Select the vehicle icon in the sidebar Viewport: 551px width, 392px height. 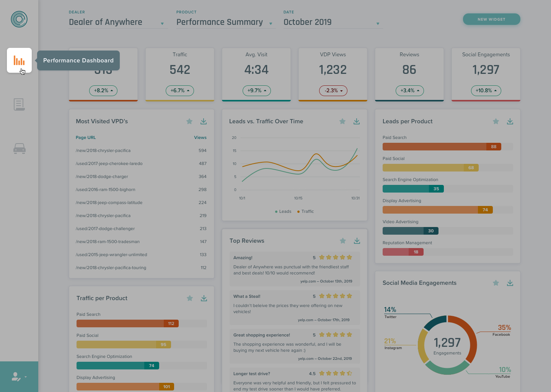[19, 149]
